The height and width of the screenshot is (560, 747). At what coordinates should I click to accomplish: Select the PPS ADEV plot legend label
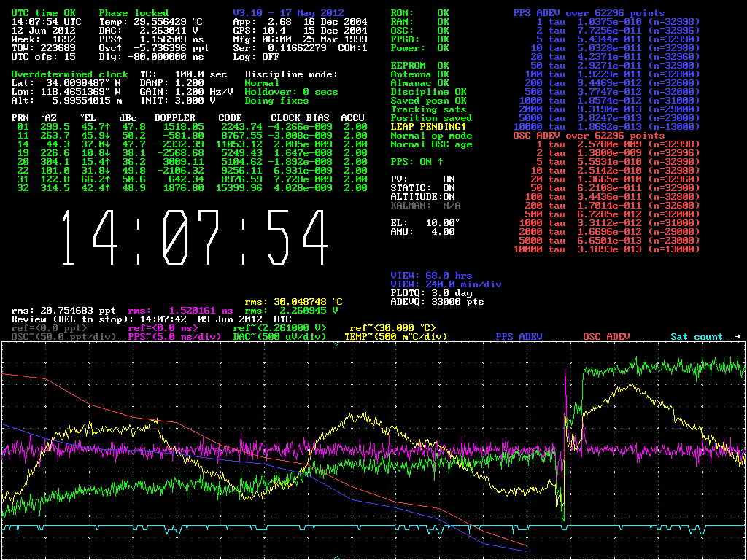tap(519, 337)
